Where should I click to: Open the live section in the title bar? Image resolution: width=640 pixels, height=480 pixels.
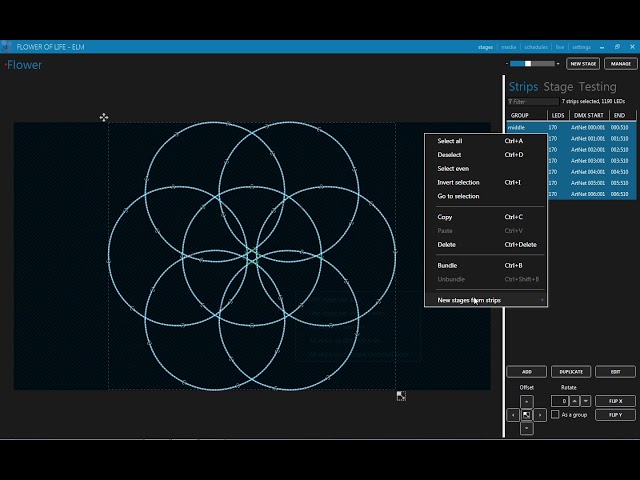(560, 47)
